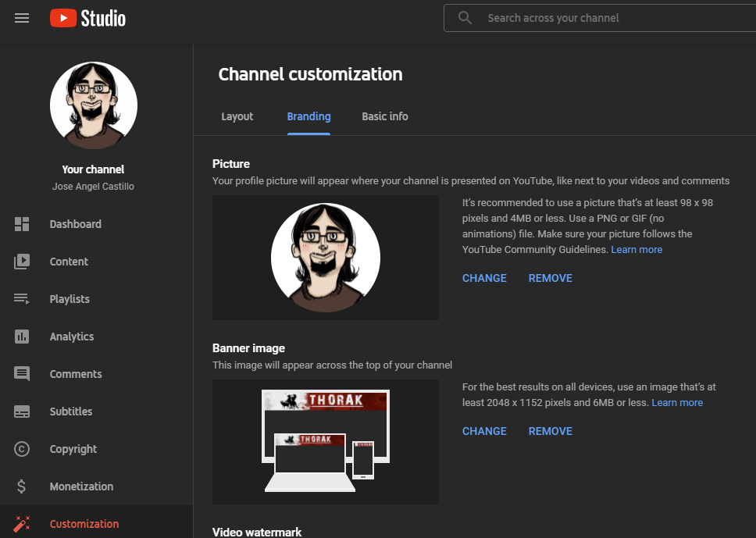The height and width of the screenshot is (538, 756).
Task: Click the Monetization dollar sign icon
Action: (x=22, y=486)
